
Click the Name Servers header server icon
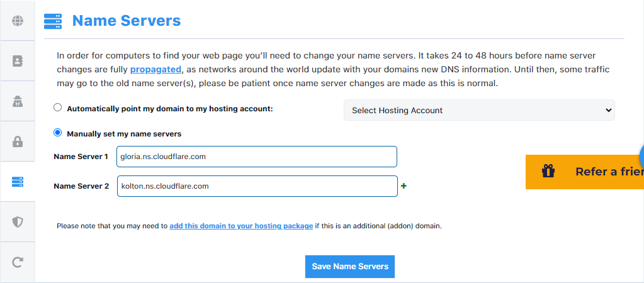click(53, 21)
